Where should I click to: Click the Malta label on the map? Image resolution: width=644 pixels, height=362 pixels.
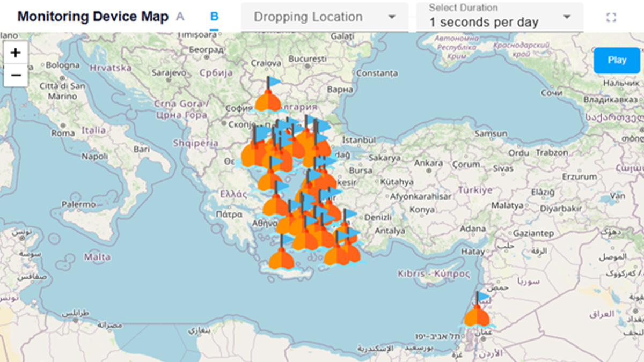click(97, 257)
